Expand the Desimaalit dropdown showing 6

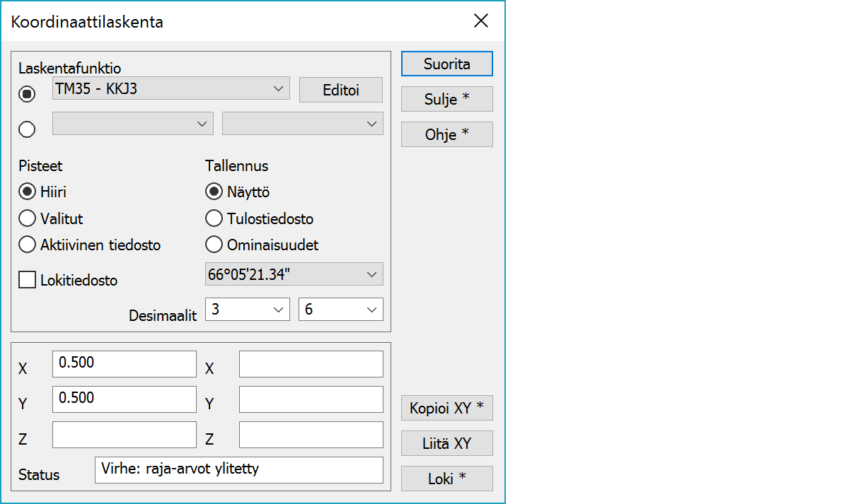coord(340,310)
